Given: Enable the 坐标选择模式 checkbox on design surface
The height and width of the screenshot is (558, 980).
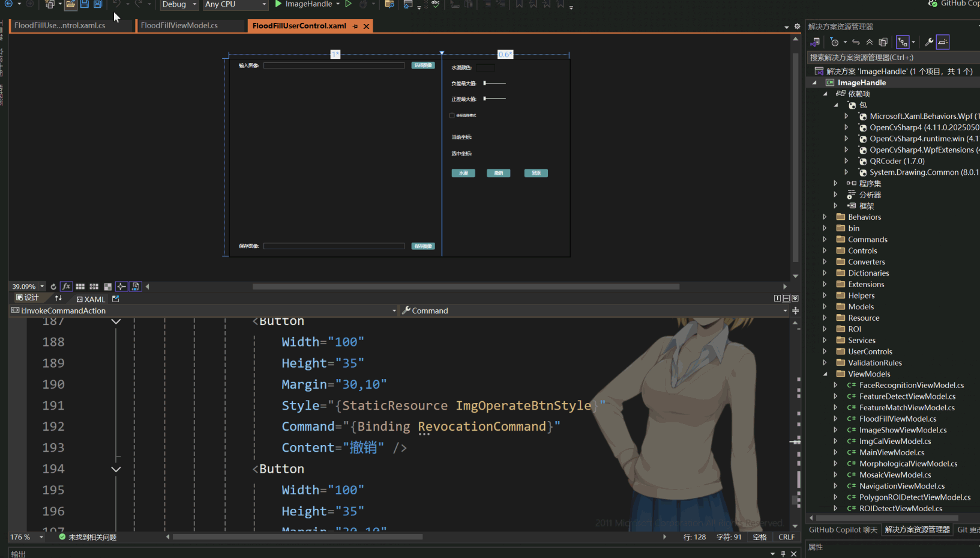Looking at the screenshot, I should click(452, 115).
